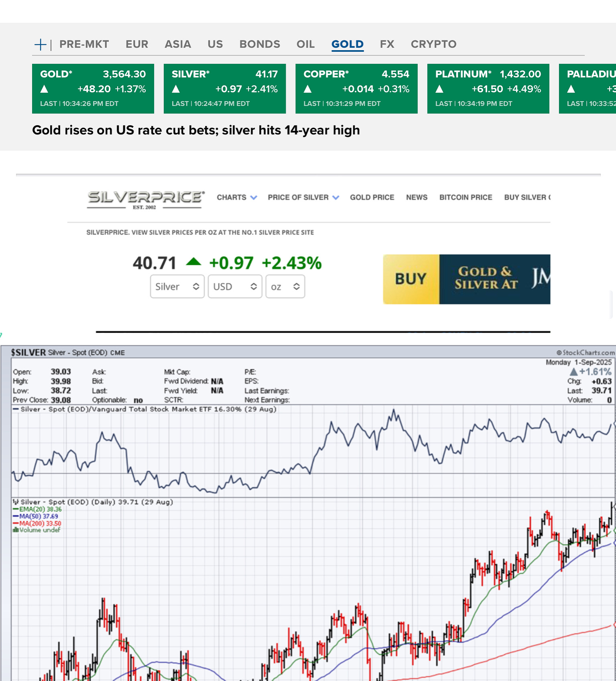Click the SilverPrice logo
This screenshot has height=681, width=616.
[x=146, y=199]
